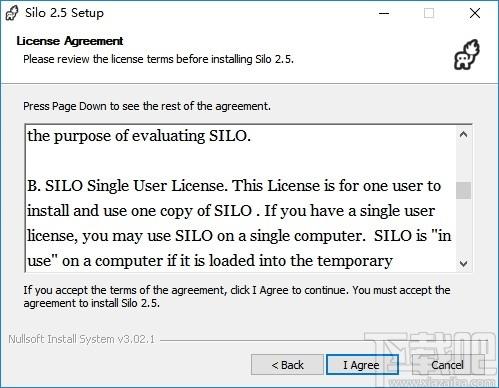Click scrollbar track below the thumb
The width and height of the screenshot is (499, 388).
click(x=463, y=227)
